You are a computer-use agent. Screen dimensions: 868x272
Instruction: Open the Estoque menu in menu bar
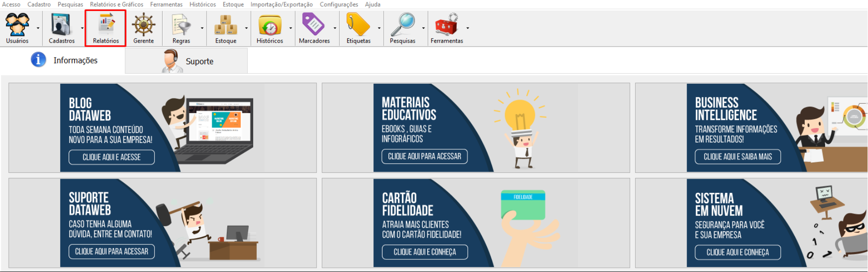(233, 5)
